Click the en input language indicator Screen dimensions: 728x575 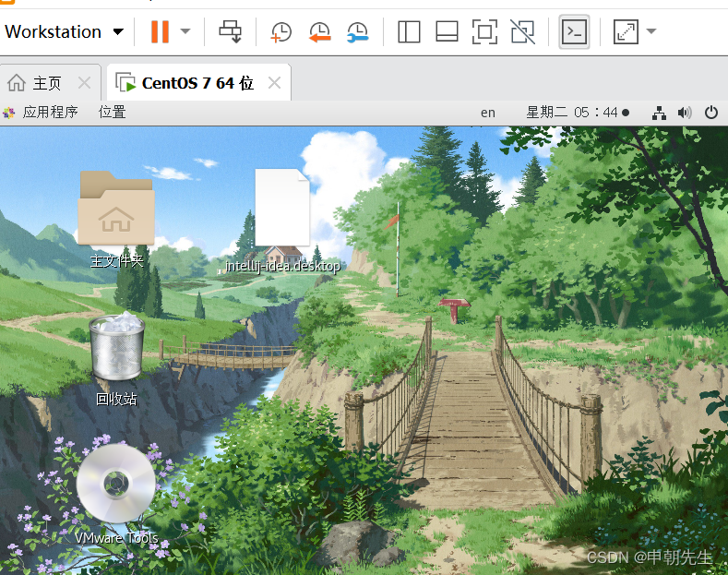pos(487,113)
